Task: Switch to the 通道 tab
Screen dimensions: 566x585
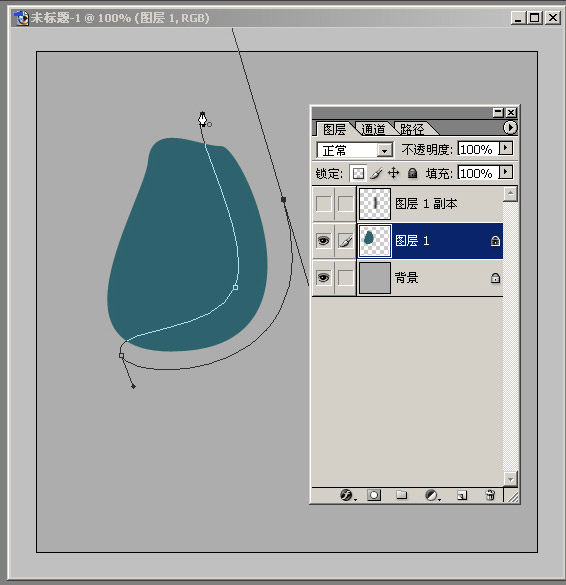Action: pyautogui.click(x=373, y=129)
